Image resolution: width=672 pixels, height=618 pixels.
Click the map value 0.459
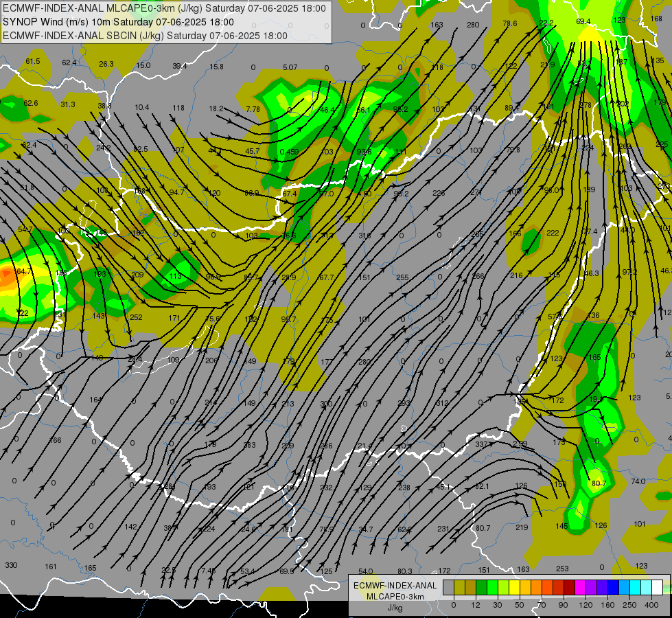point(289,152)
